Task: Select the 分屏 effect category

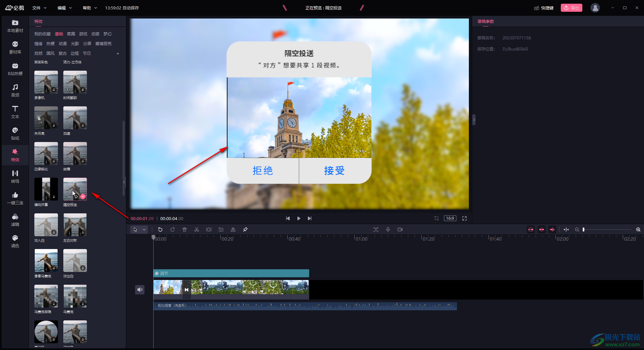Action: point(87,44)
